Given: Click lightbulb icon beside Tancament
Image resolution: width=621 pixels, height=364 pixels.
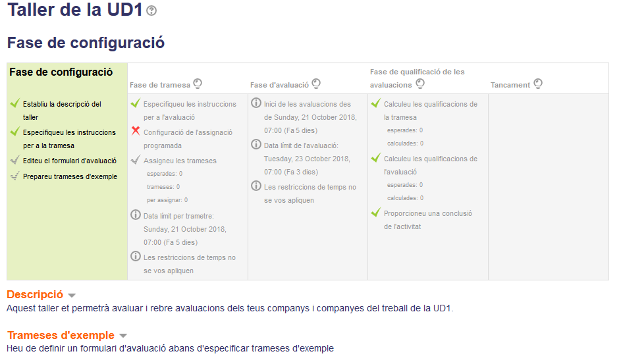Looking at the screenshot, I should click(538, 84).
